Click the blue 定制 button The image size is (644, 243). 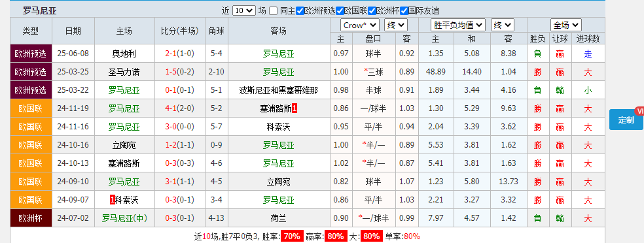626,120
